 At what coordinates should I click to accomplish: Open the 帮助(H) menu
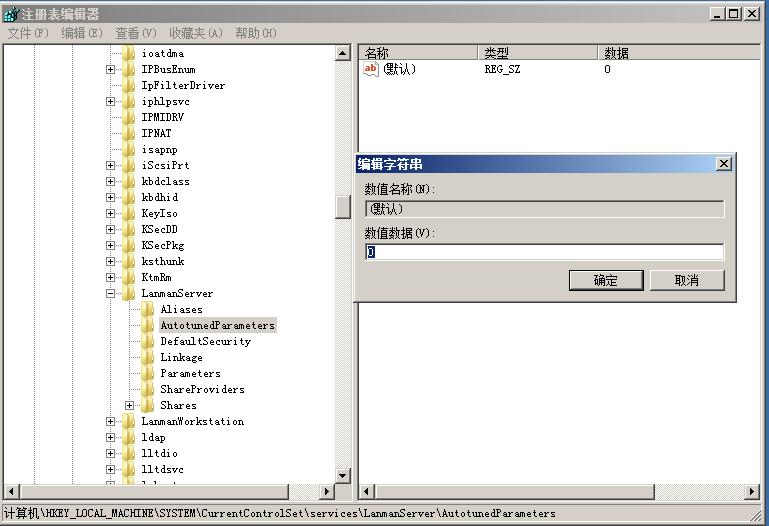click(x=256, y=33)
